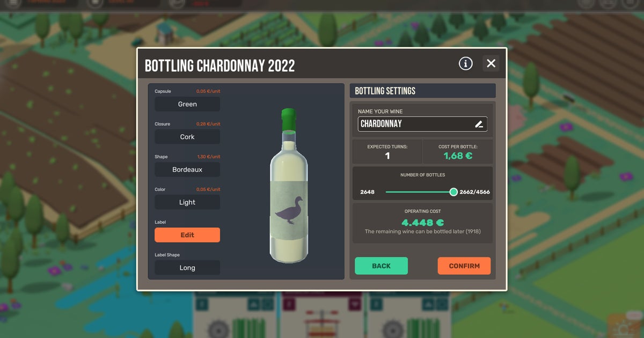Click the Operating Cost 4.448 € amount
The height and width of the screenshot is (338, 644).
pyautogui.click(x=422, y=222)
